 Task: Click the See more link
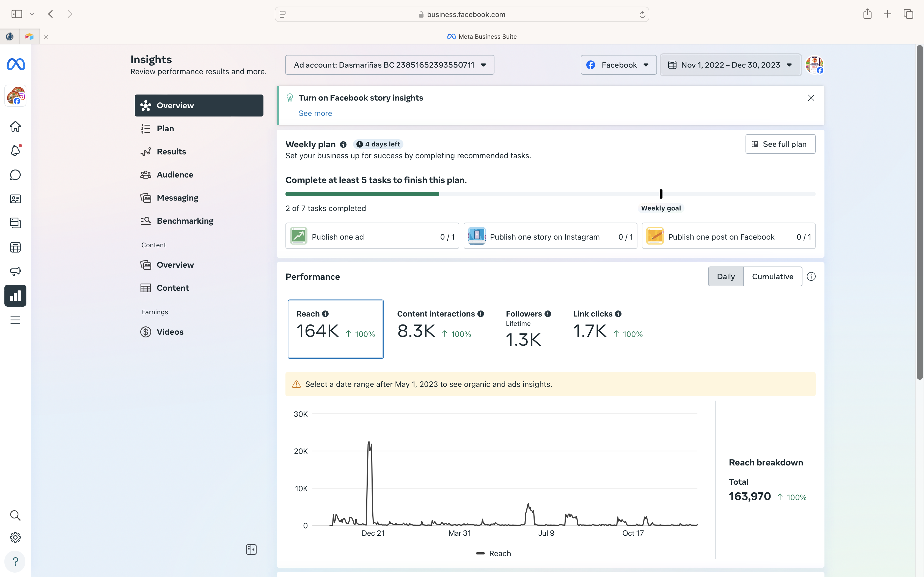click(x=315, y=113)
